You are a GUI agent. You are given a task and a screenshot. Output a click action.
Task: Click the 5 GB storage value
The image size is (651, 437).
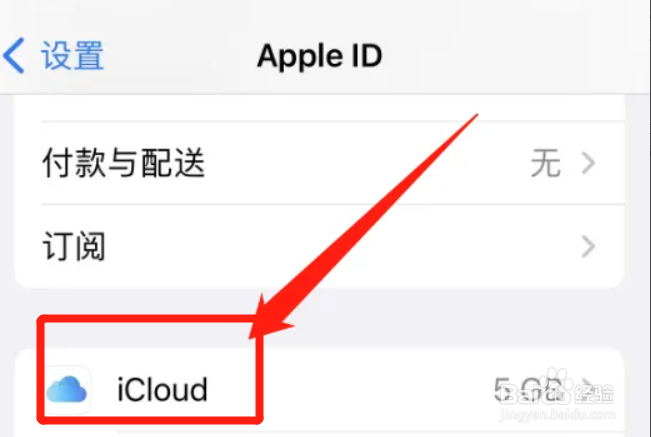528,389
